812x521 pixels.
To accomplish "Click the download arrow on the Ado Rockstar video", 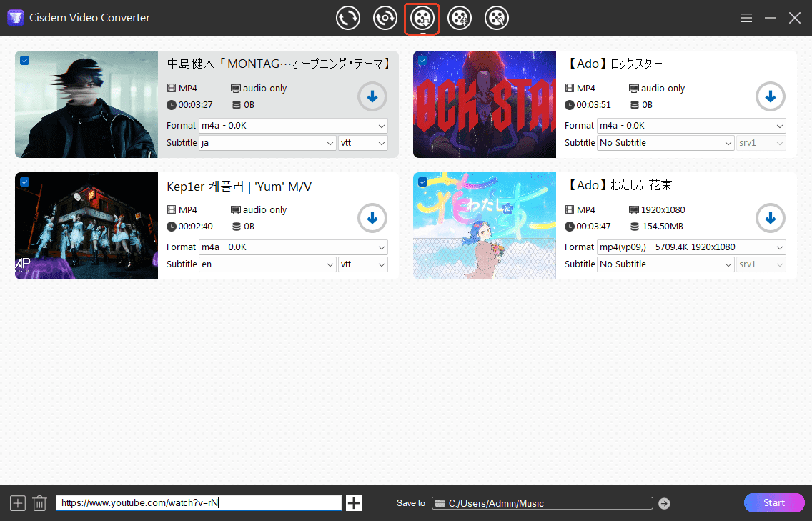I will point(770,96).
